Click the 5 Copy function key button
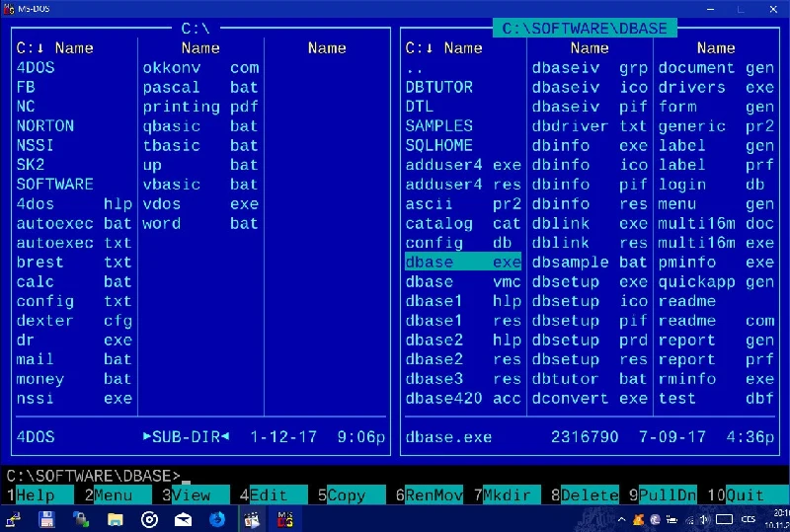The height and width of the screenshot is (532, 790). coord(351,495)
